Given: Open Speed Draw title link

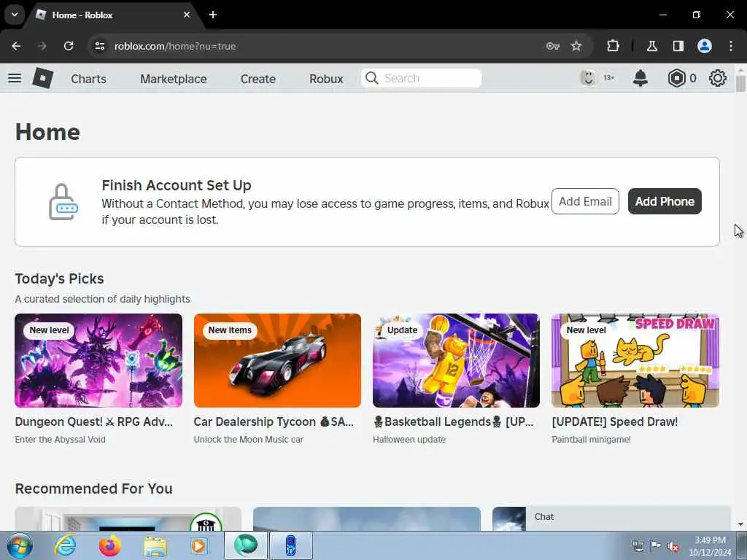Looking at the screenshot, I should tap(614, 422).
